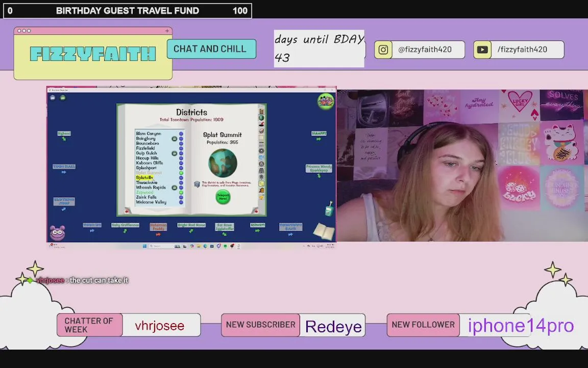
Task: Open the white chat bubble button
Action: click(53, 98)
